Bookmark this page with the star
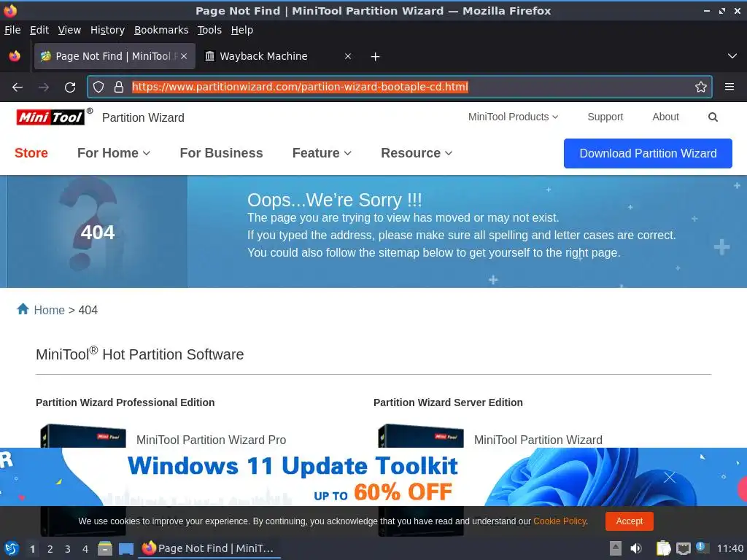Image resolution: width=747 pixels, height=560 pixels. [x=700, y=87]
